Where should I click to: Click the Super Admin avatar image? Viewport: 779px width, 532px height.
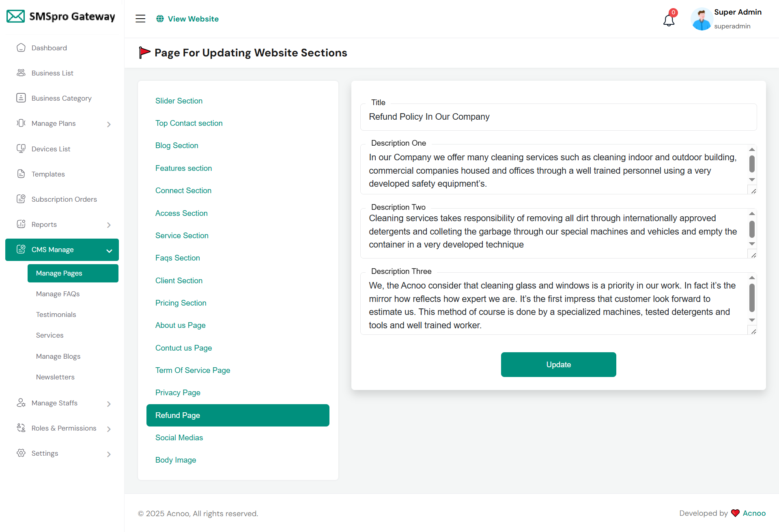tap(702, 19)
